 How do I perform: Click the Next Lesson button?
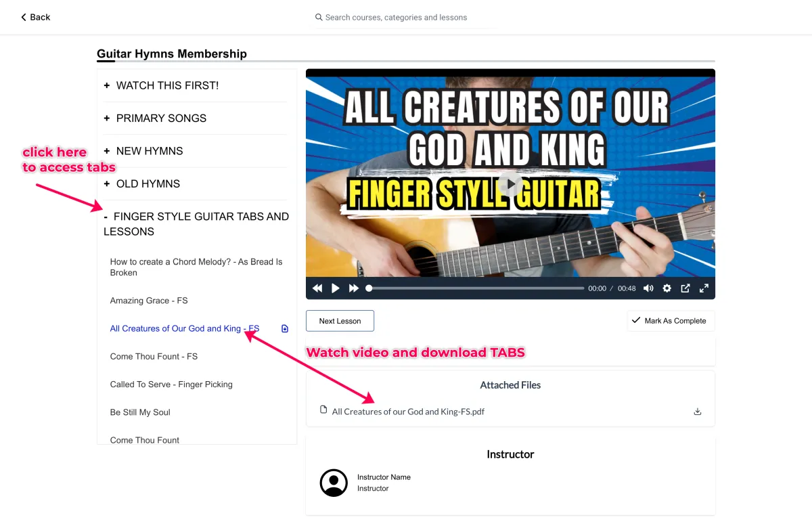(x=340, y=321)
